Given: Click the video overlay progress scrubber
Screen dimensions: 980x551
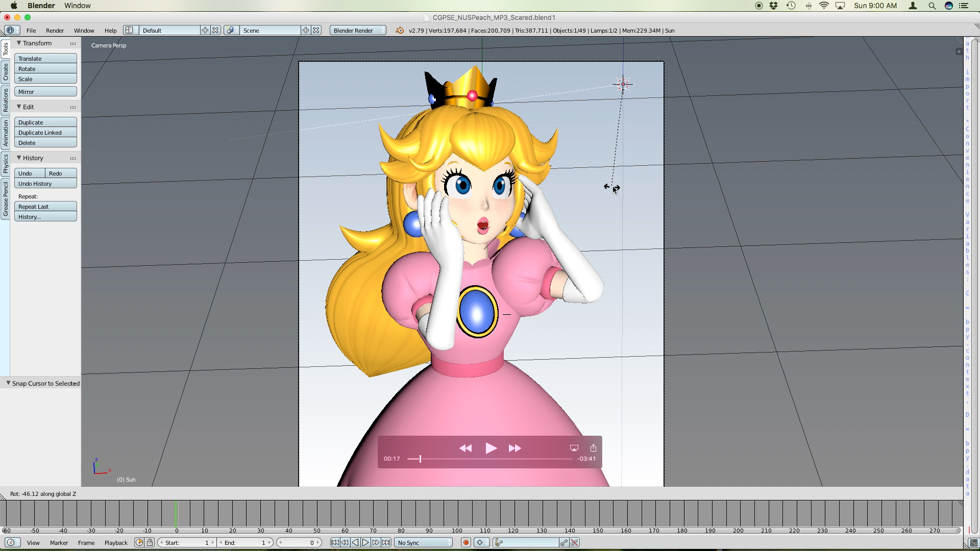Looking at the screenshot, I should [420, 459].
